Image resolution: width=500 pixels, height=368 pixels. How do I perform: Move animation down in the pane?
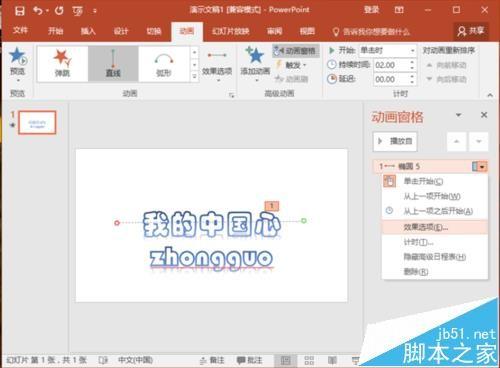pyautogui.click(x=479, y=141)
